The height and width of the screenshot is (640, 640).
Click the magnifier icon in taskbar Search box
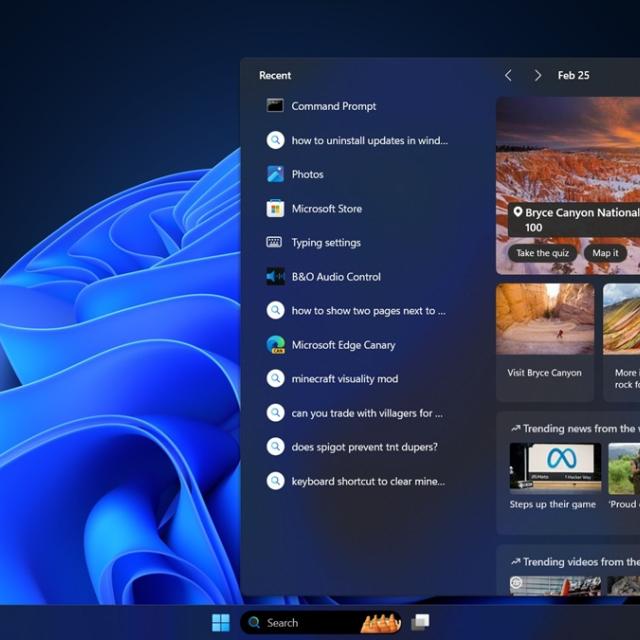(x=254, y=622)
